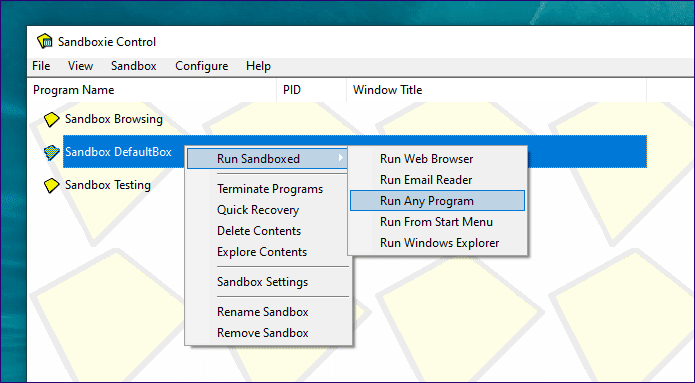Select the Sandbox Testing row

tap(108, 185)
